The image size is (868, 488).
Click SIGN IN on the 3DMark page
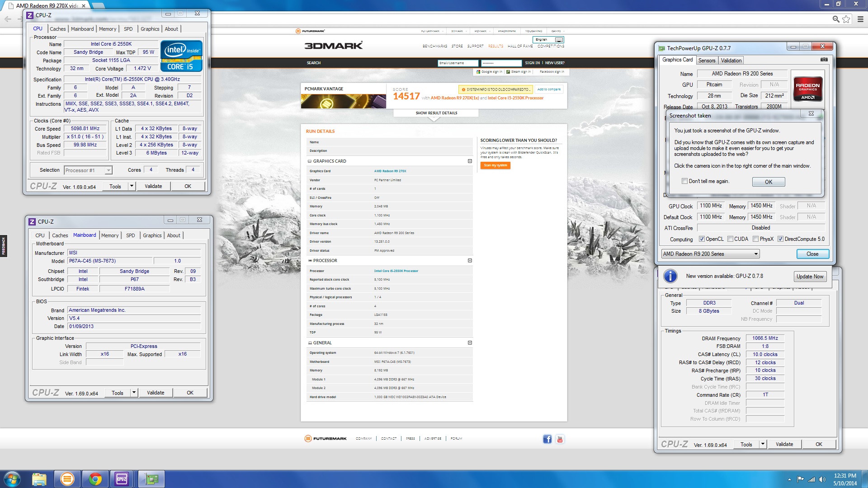(x=532, y=63)
